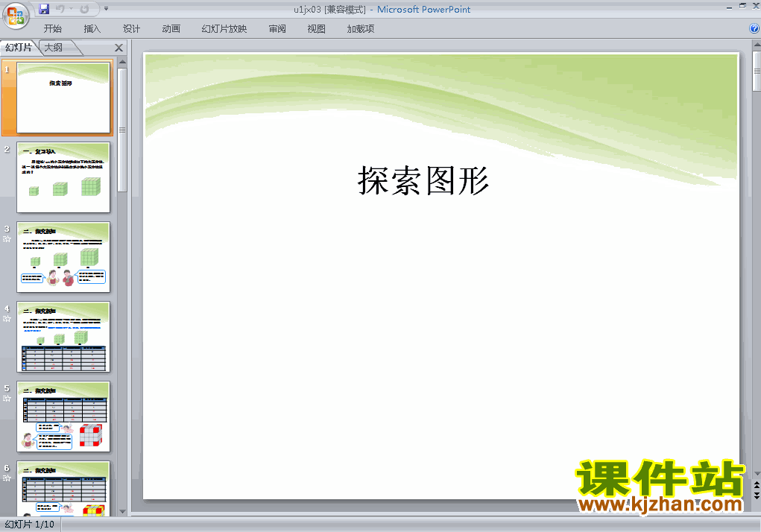Redo the last action

pos(84,9)
